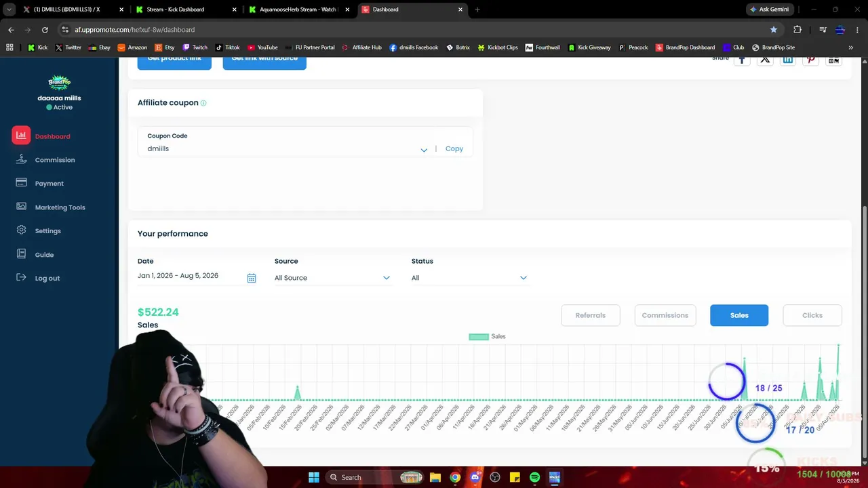Open the Kickbot Clips bookmark
The height and width of the screenshot is (488, 868).
(x=498, y=47)
